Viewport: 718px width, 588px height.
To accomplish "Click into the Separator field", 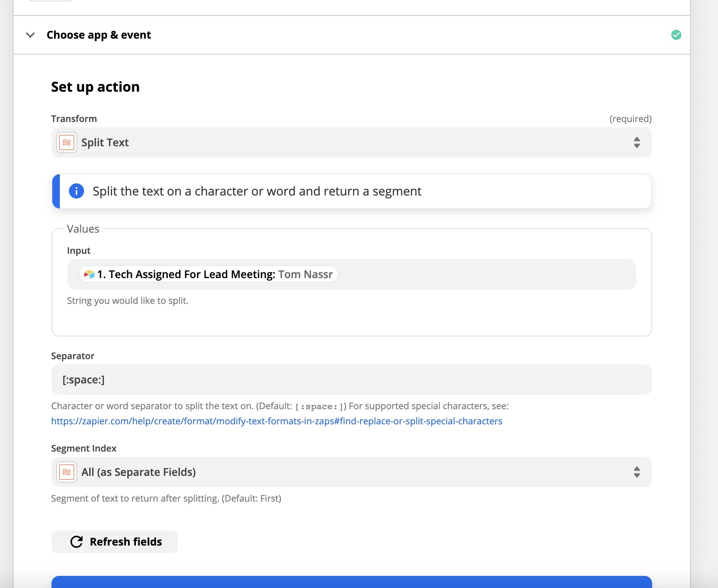I will pyautogui.click(x=351, y=380).
